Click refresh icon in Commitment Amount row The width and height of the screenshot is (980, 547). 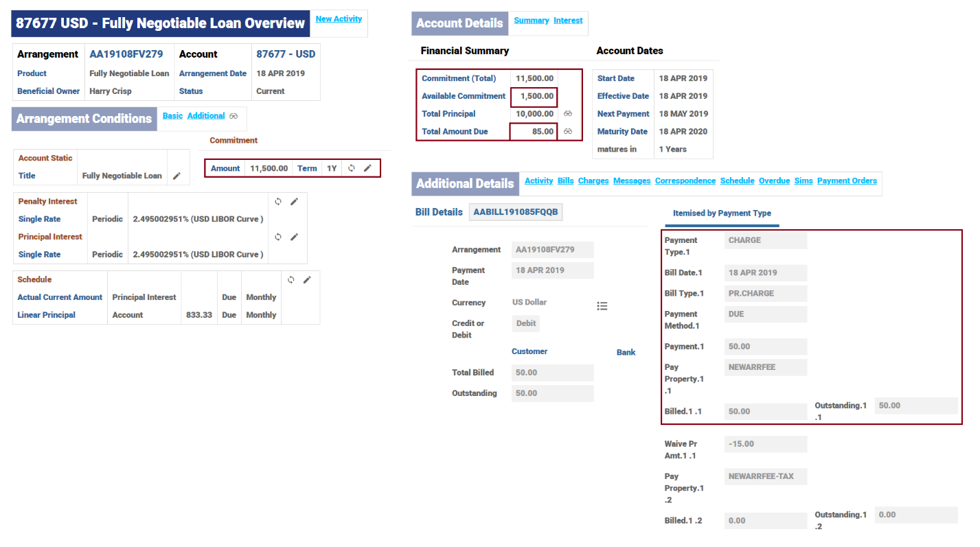tap(351, 168)
